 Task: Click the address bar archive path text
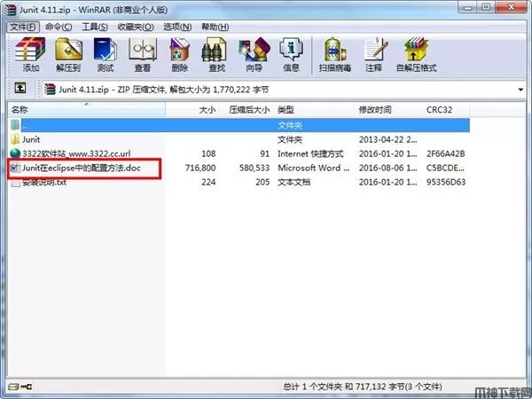pyautogui.click(x=164, y=90)
